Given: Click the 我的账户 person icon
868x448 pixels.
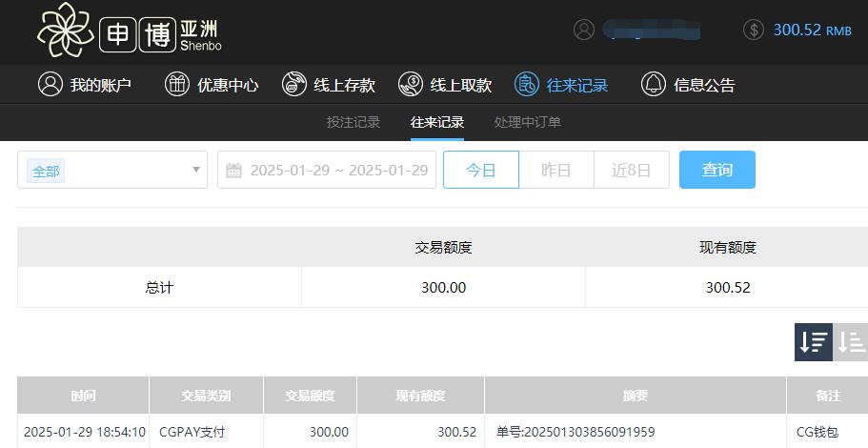Looking at the screenshot, I should pos(50,84).
